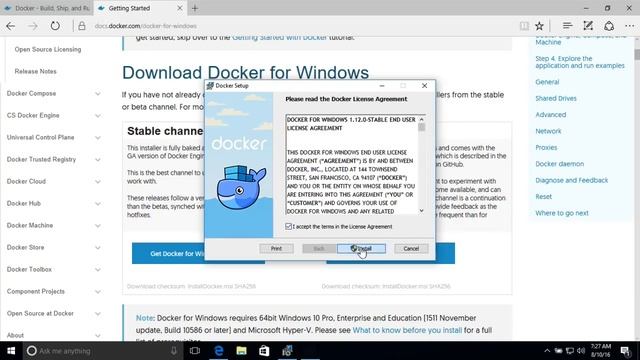The height and width of the screenshot is (360, 640).
Task: Click the Cortana Ask me anything box
Action: (x=102, y=351)
